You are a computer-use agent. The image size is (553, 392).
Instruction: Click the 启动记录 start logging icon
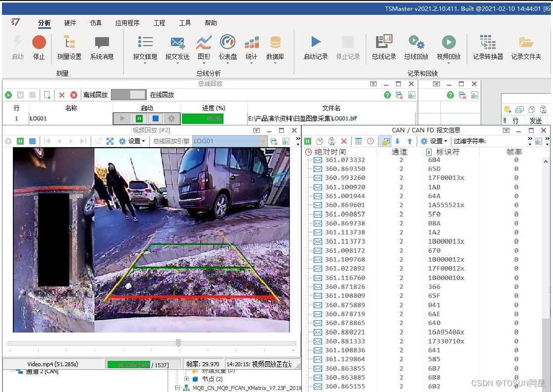[316, 42]
